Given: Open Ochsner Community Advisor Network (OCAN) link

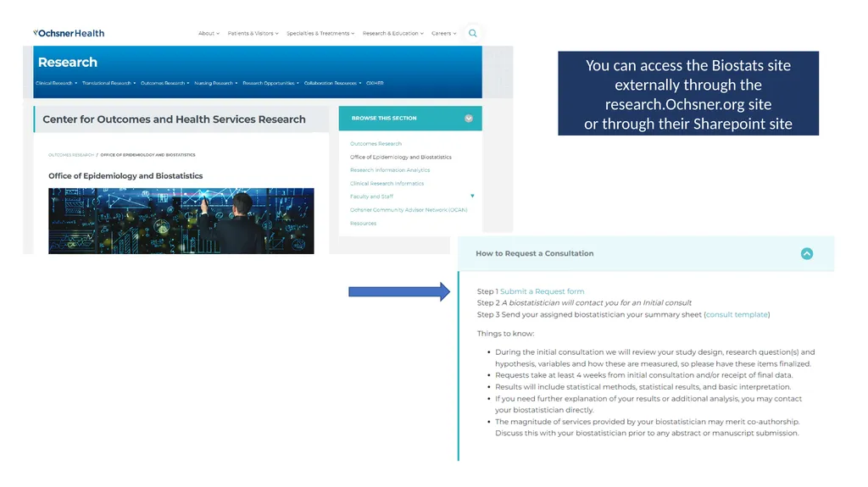Looking at the screenshot, I should coord(409,210).
